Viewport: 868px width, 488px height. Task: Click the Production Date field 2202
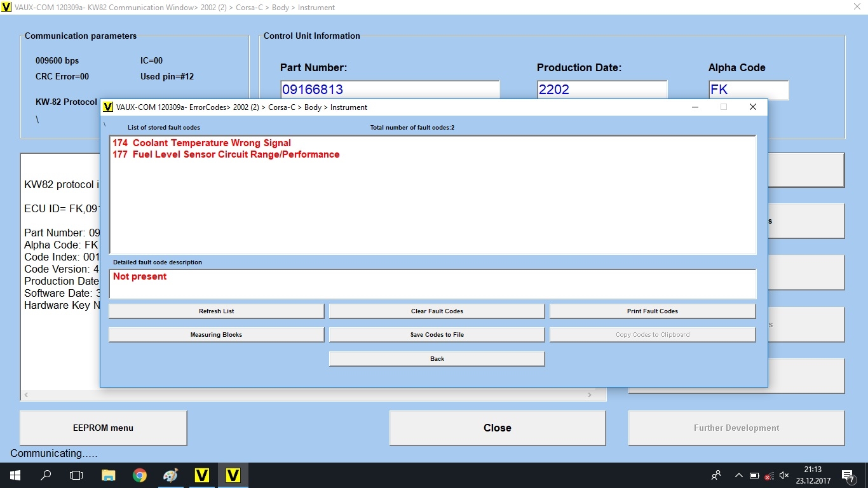coord(602,90)
